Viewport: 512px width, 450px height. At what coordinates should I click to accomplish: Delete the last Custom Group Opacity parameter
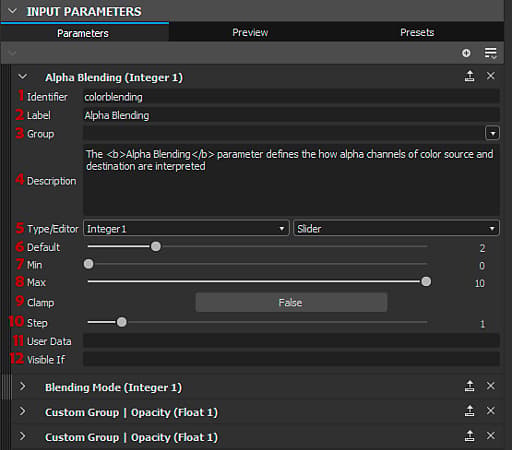pos(491,436)
